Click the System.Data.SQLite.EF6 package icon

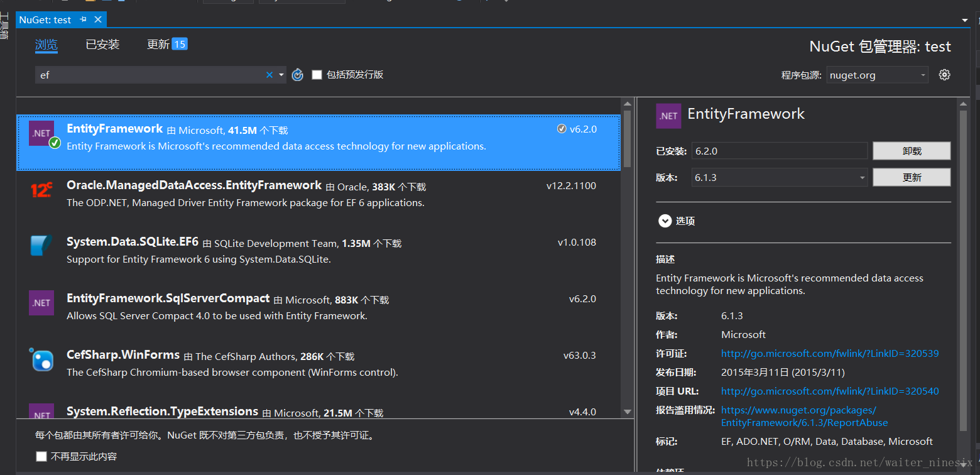pyautogui.click(x=41, y=246)
